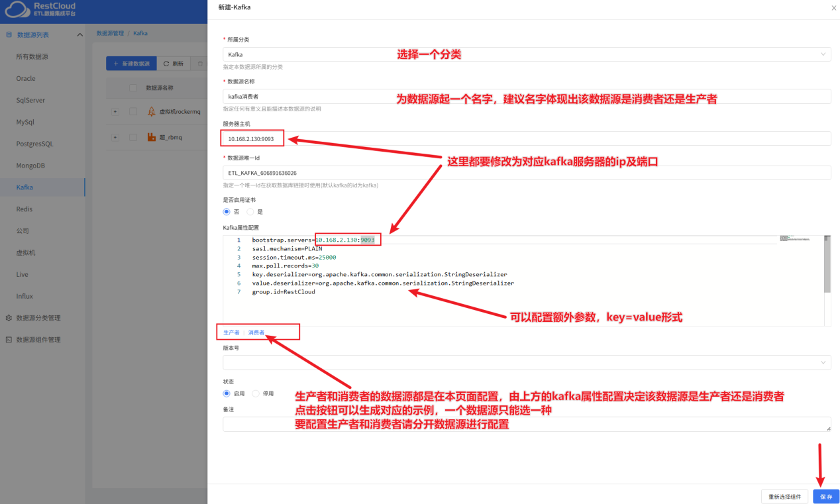Tick the checkbox for 虚拟机rockermq
The width and height of the screenshot is (840, 504).
click(x=133, y=111)
